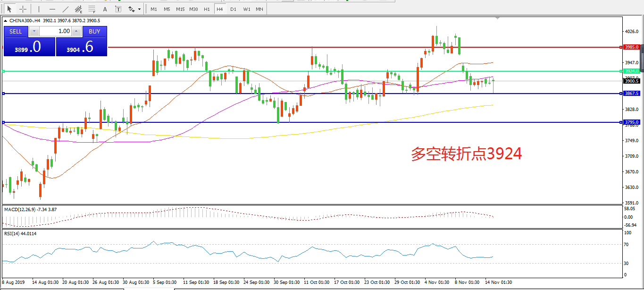The width and height of the screenshot is (644, 290).
Task: Choose the text 'A' annotation tool
Action: tap(105, 9)
